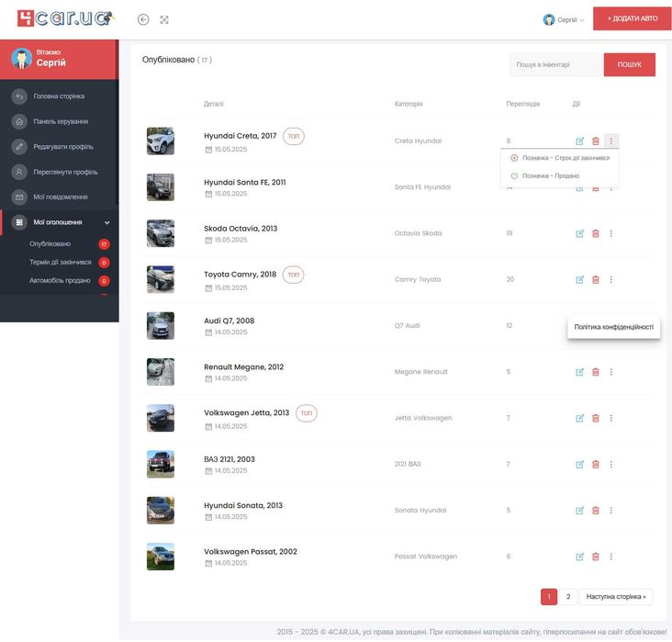Image resolution: width=672 pixels, height=642 pixels.
Task: Click the back arrow icon in header
Action: 143,19
